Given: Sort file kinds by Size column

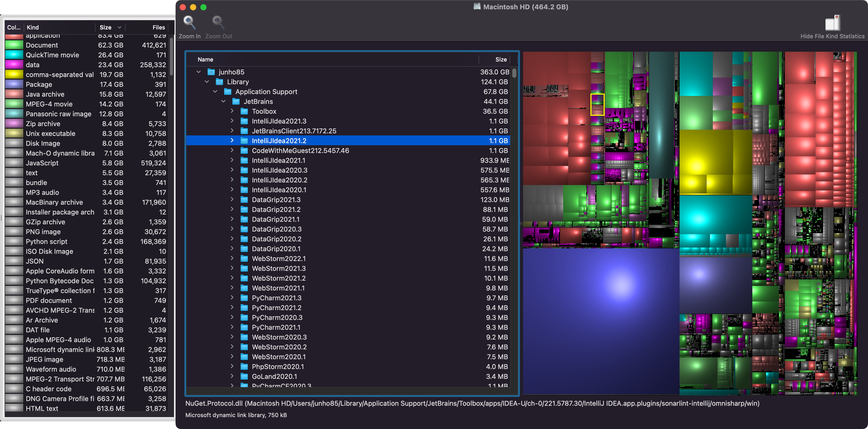Looking at the screenshot, I should coord(106,27).
